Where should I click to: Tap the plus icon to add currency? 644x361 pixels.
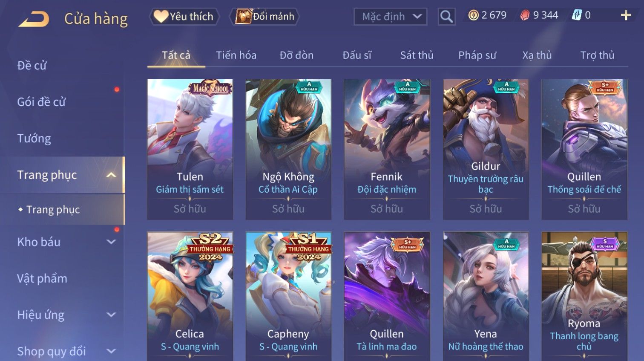point(626,15)
